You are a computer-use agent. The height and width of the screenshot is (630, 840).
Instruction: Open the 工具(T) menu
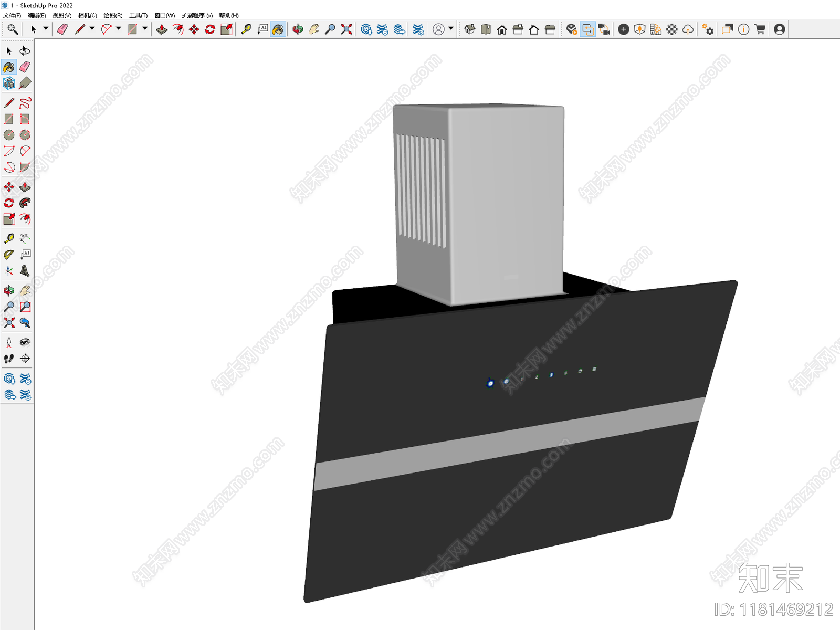click(139, 15)
